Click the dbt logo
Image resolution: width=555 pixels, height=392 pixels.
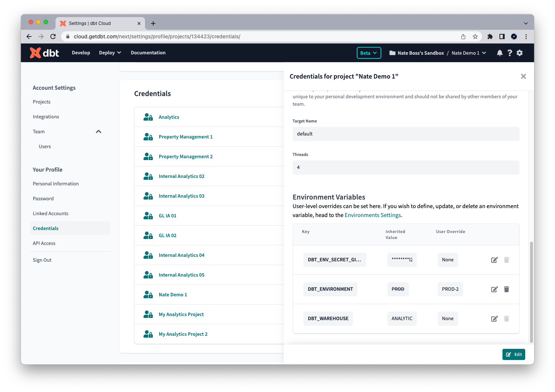coord(44,52)
